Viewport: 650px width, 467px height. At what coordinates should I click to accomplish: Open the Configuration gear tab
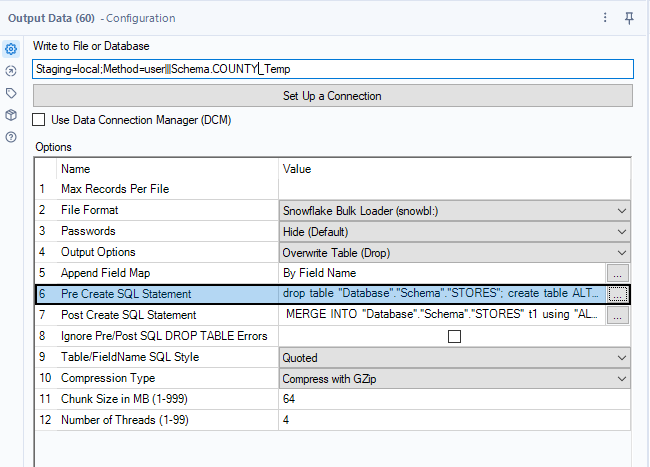[11, 49]
